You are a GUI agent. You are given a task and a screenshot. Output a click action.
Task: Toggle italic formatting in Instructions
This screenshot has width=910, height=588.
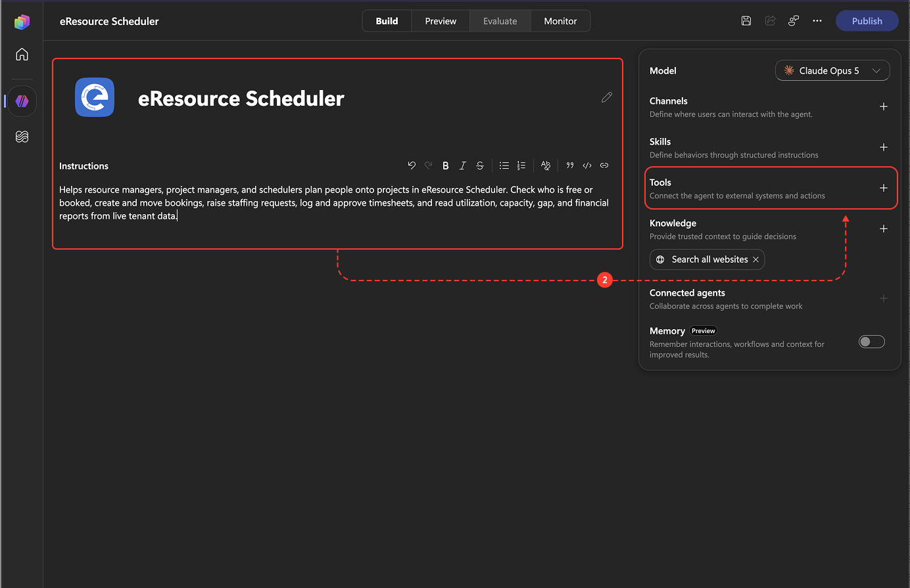click(x=463, y=166)
